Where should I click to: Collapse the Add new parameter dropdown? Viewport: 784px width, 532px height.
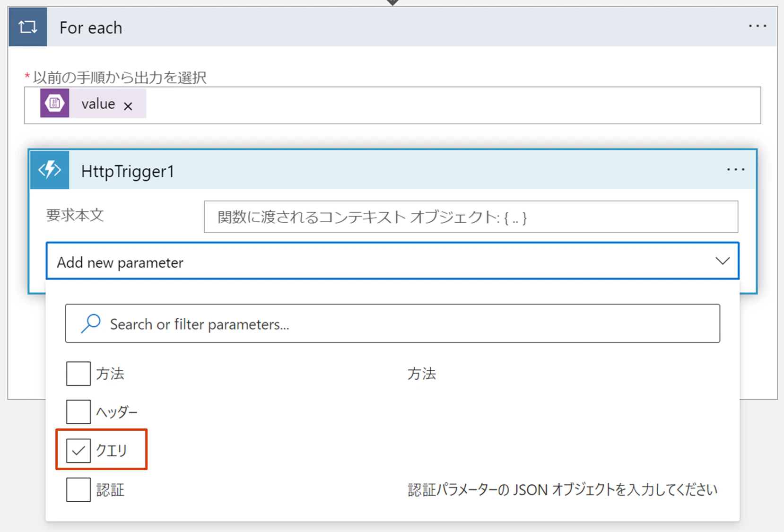392,261
